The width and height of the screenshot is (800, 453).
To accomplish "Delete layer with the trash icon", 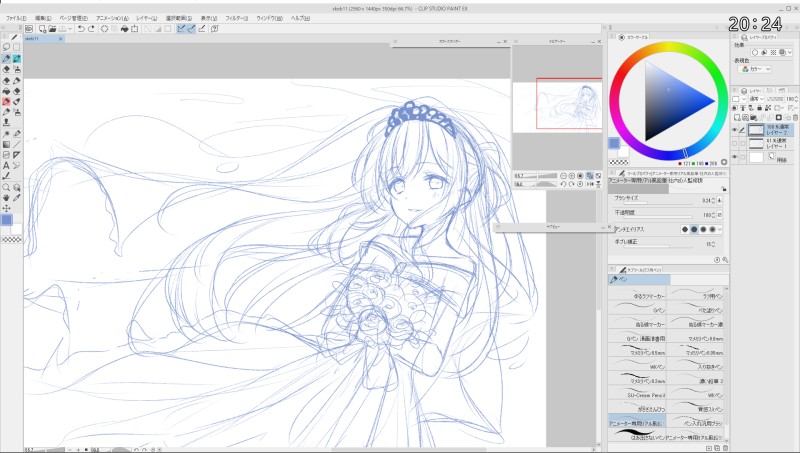I will click(795, 118).
